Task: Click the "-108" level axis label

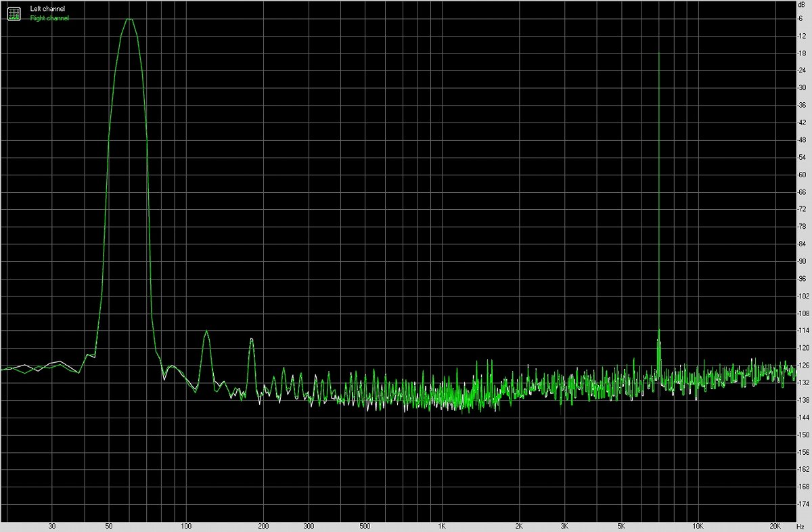Action: pyautogui.click(x=803, y=314)
